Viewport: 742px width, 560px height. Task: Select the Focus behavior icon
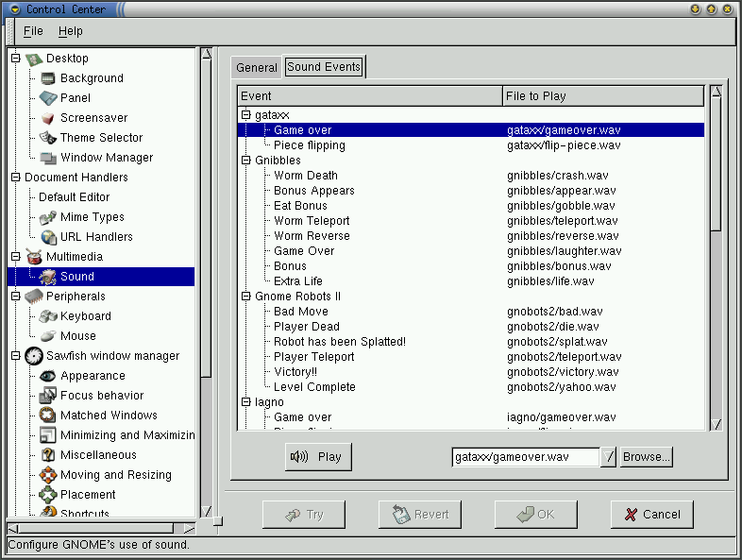click(48, 396)
